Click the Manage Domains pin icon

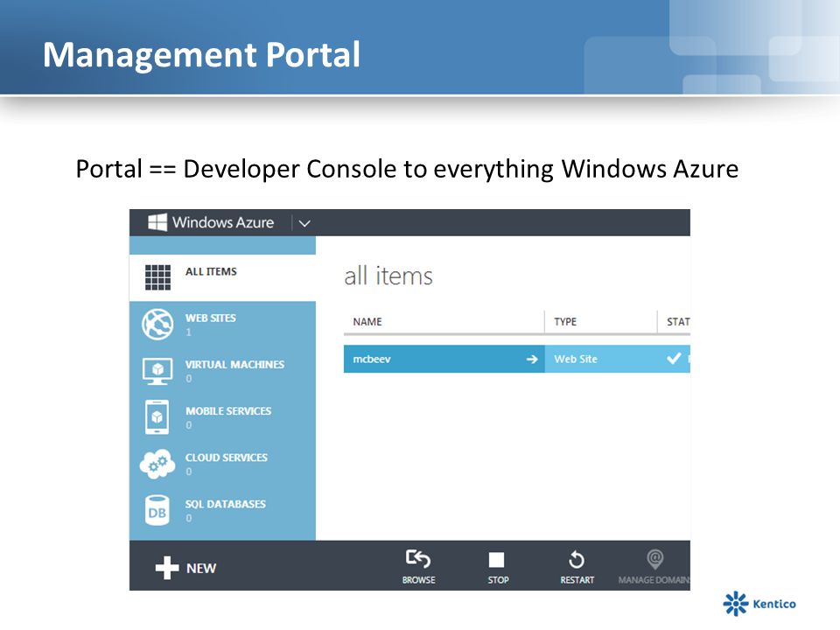coord(654,559)
